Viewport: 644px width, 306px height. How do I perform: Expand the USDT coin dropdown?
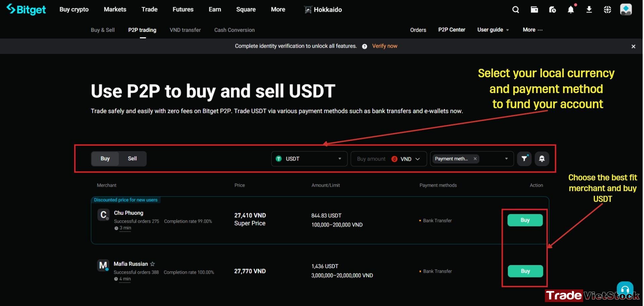click(x=309, y=159)
